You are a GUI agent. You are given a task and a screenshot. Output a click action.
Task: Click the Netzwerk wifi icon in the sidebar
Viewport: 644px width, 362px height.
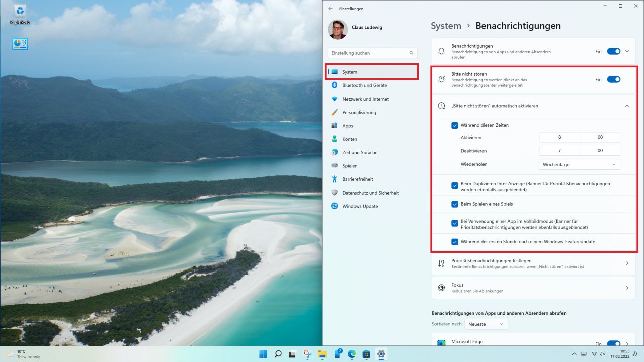pyautogui.click(x=334, y=99)
